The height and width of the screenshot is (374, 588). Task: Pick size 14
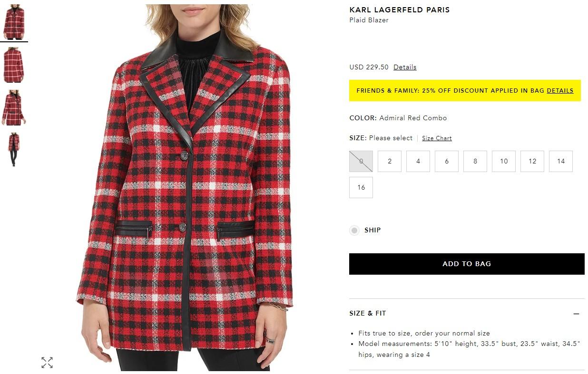[x=561, y=161]
